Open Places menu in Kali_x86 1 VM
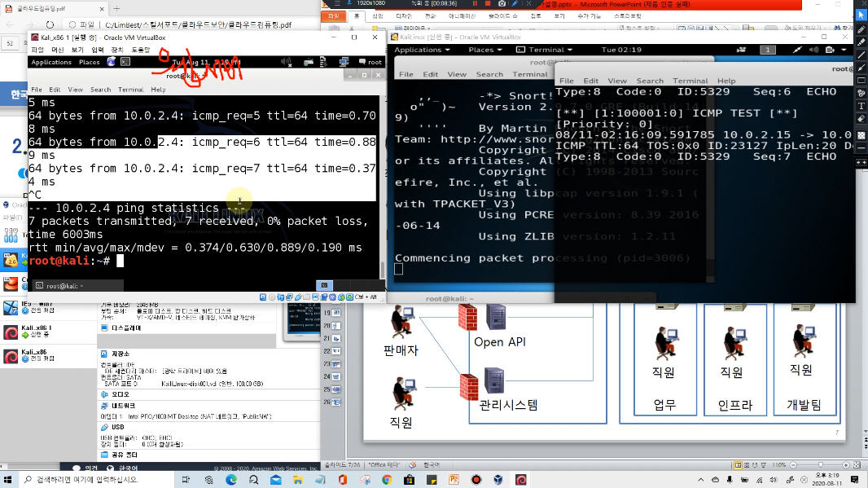868x488 pixels. tap(89, 62)
